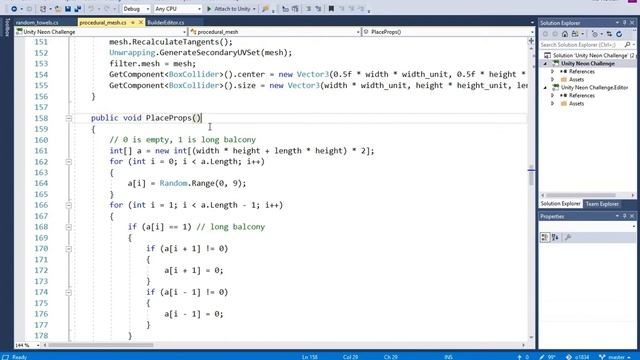Viewport: 640px width, 360px height.
Task: Open the PlaceProps() member navigation dropdown
Action: pos(448,32)
